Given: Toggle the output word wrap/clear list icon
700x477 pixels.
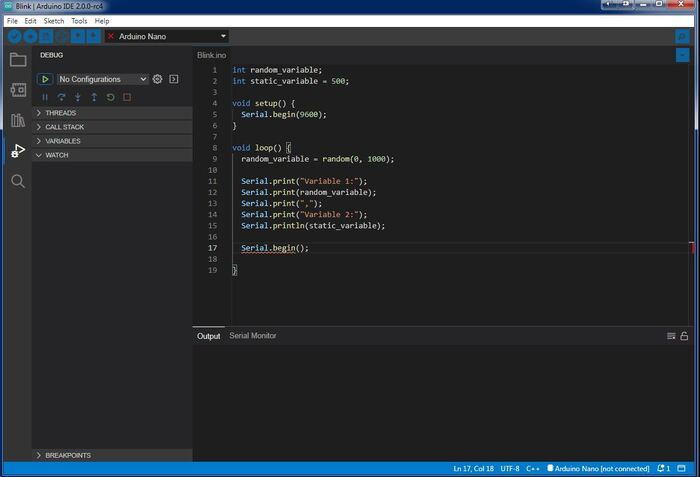Looking at the screenshot, I should (x=671, y=336).
